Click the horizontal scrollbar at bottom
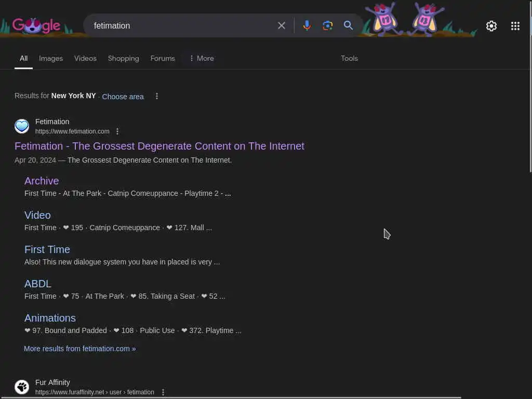Screen dimensions: 532x399 231,397
